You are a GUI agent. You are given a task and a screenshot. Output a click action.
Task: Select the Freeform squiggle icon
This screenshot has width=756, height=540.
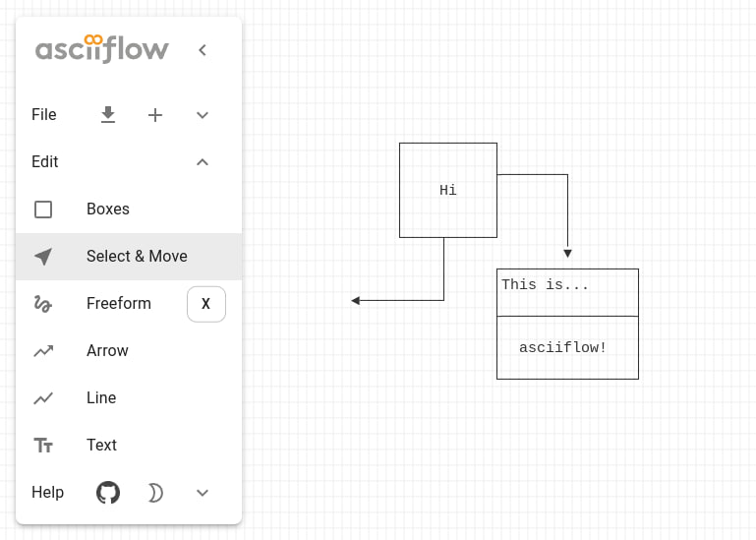[x=43, y=304]
